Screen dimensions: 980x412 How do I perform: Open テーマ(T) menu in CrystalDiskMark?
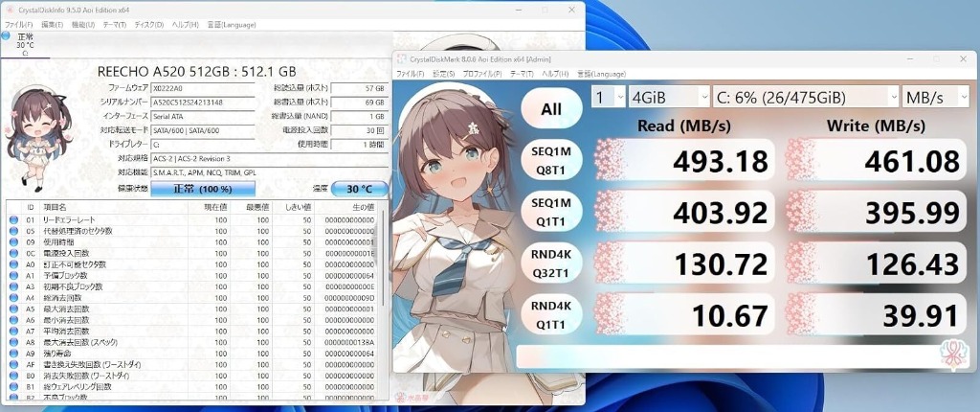tap(522, 74)
